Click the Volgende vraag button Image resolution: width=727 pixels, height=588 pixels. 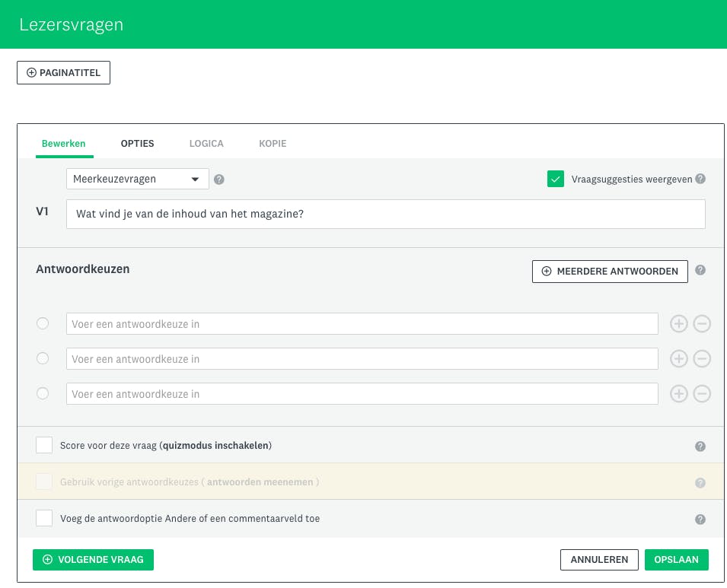pyautogui.click(x=93, y=560)
